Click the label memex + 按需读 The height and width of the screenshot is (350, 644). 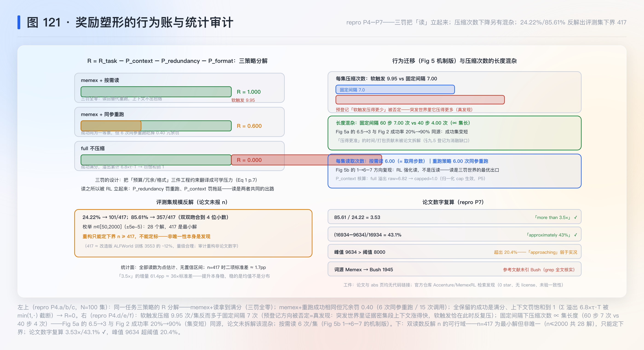100,80
